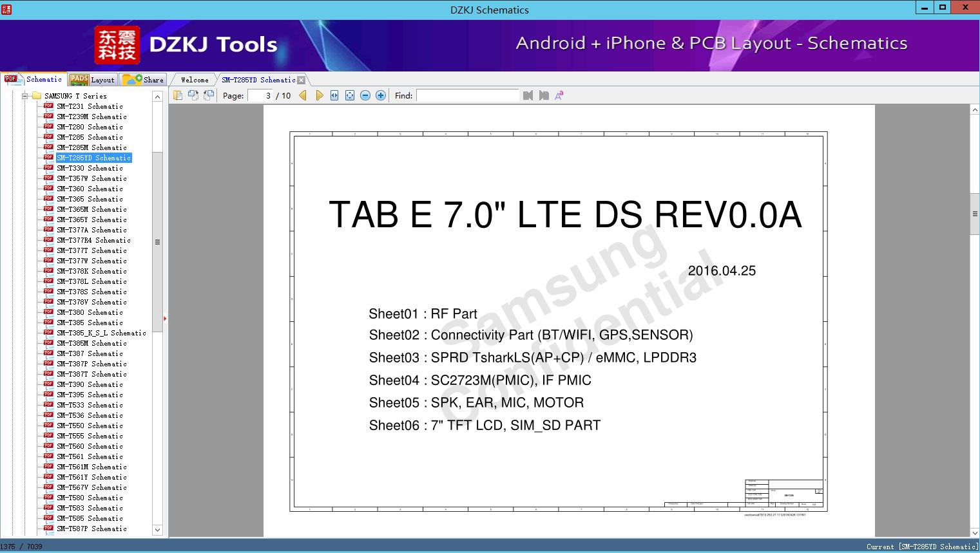Screen dimensions: 980x553
Task: Switch to the Schematic panel tab
Action: tap(34, 79)
